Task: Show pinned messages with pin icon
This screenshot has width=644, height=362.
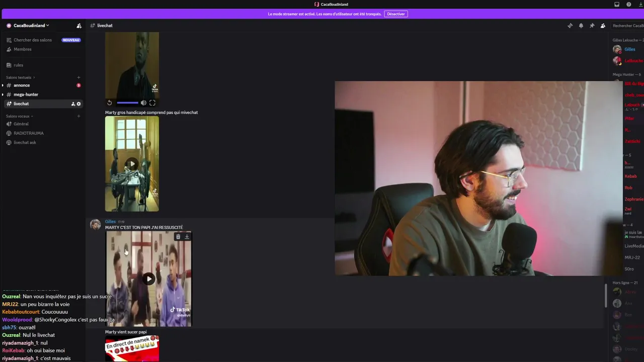Action: pos(592,26)
